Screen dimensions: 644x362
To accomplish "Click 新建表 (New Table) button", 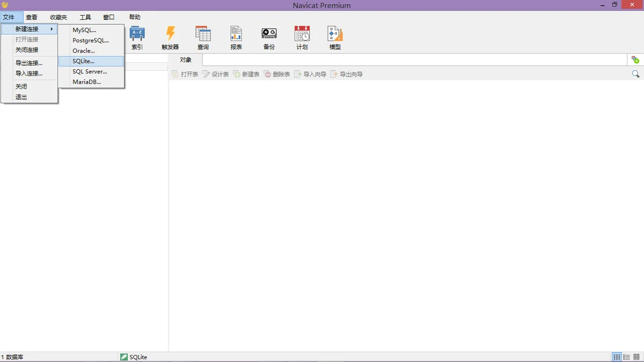I will point(246,74).
